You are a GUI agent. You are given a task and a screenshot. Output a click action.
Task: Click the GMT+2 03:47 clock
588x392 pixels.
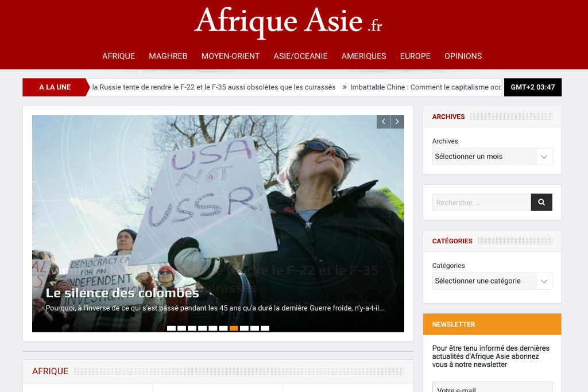click(532, 87)
